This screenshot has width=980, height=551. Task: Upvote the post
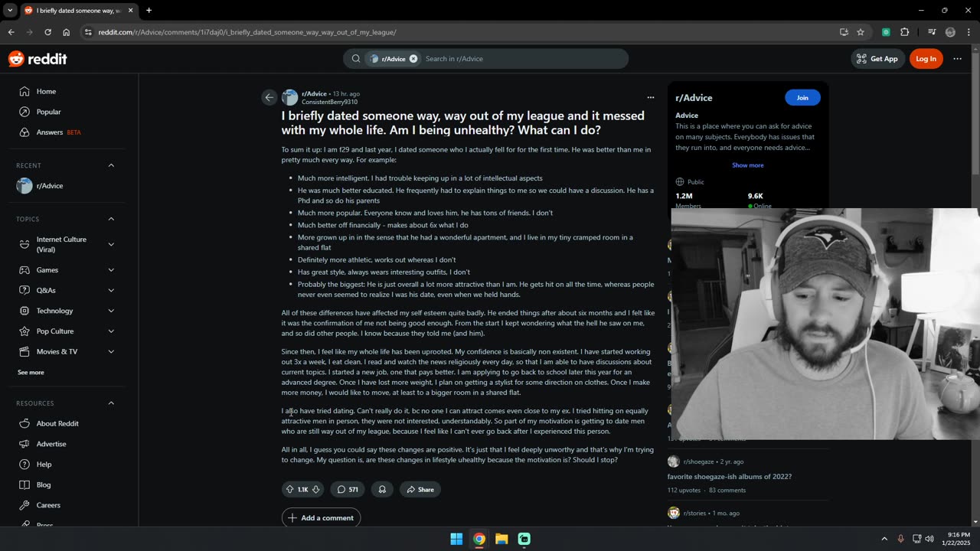coord(289,490)
